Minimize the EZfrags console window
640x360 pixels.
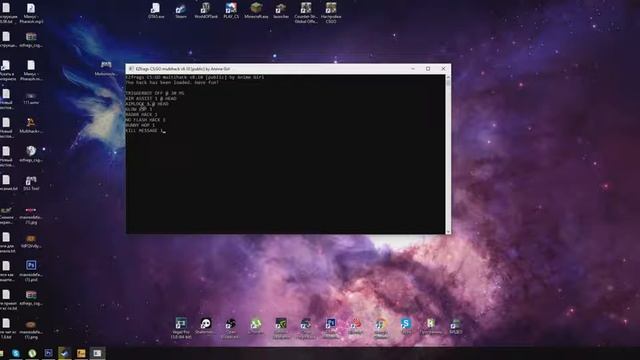[413, 69]
